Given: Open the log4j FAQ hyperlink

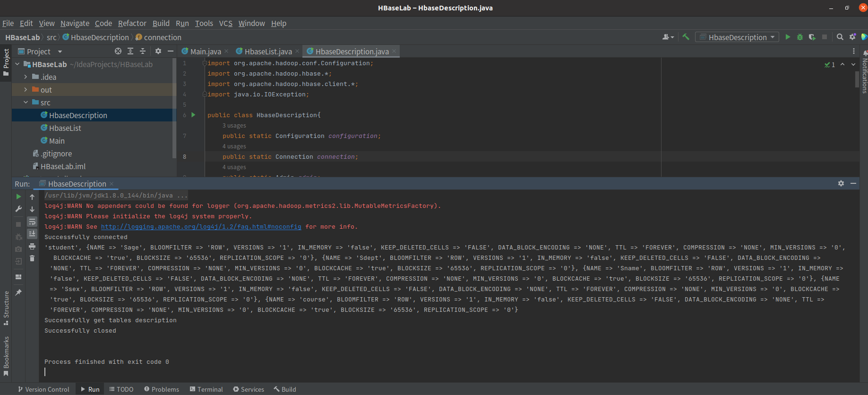Looking at the screenshot, I should click(x=201, y=227).
